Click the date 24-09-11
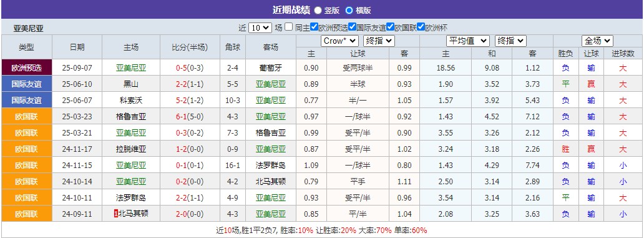644x238 pixels. (77, 214)
